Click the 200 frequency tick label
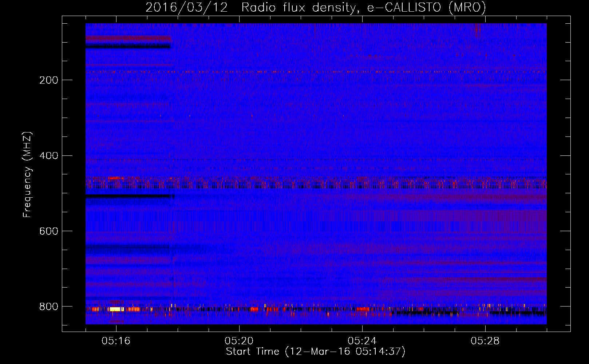 (x=48, y=80)
